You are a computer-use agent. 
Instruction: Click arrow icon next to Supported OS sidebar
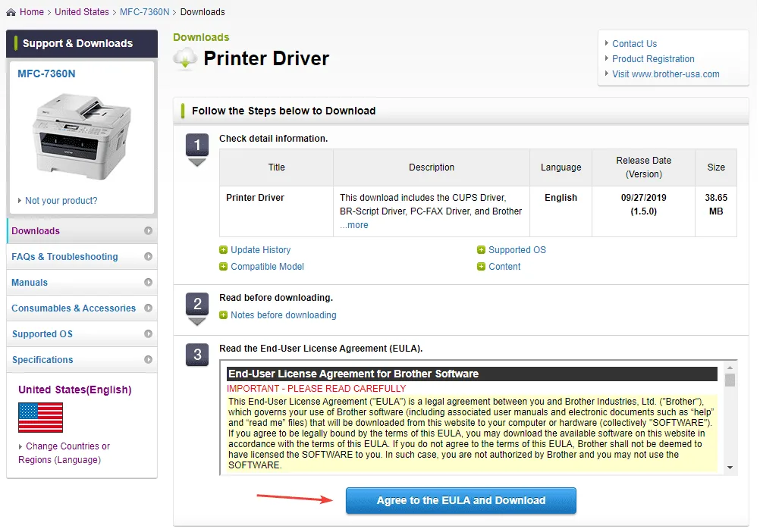coord(148,334)
